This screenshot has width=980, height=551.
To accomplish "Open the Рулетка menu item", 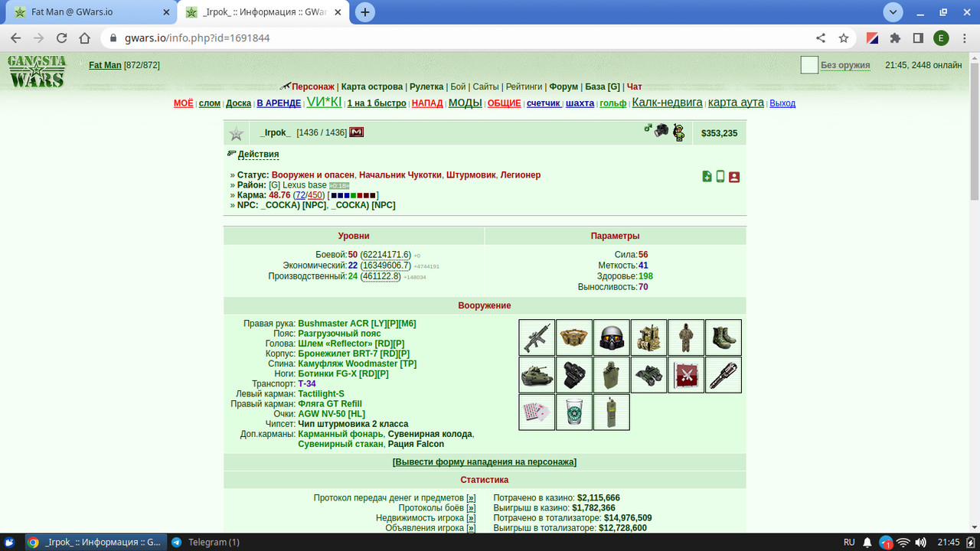I will [x=427, y=86].
